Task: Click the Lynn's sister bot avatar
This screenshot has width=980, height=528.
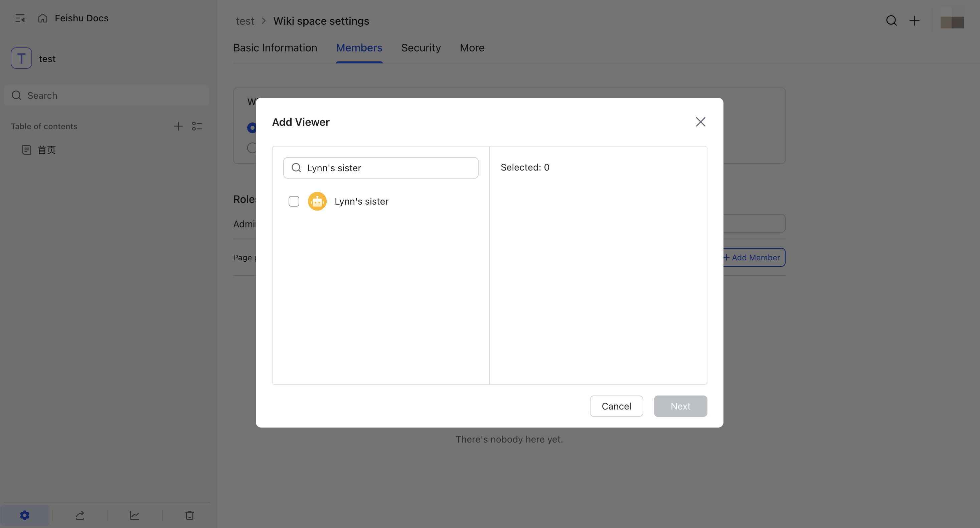Action: tap(317, 201)
